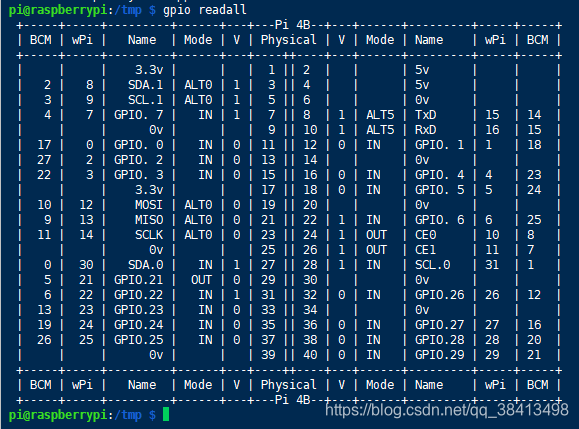Click the 'MOSI' pin name
This screenshot has width=579, height=429.
149,205
